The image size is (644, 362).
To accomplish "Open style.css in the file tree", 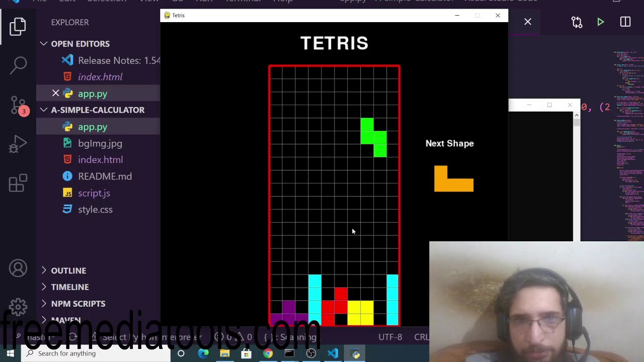I will 98,210.
